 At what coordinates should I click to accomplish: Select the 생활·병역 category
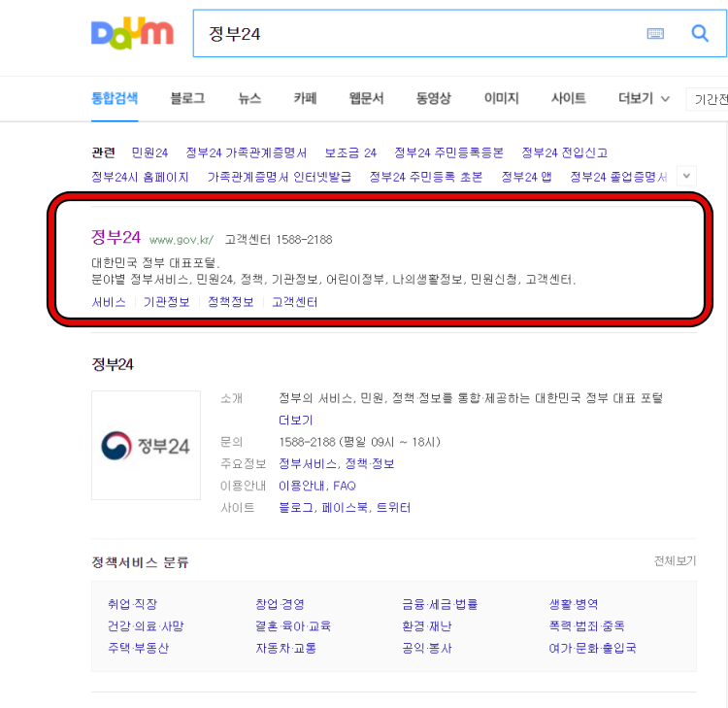574,604
